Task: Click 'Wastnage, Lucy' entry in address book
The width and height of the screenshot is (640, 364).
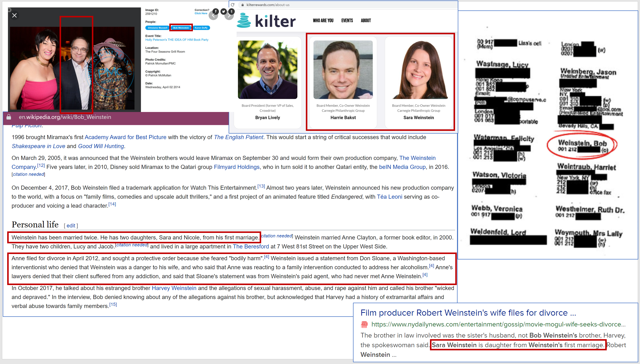Action: click(x=502, y=64)
